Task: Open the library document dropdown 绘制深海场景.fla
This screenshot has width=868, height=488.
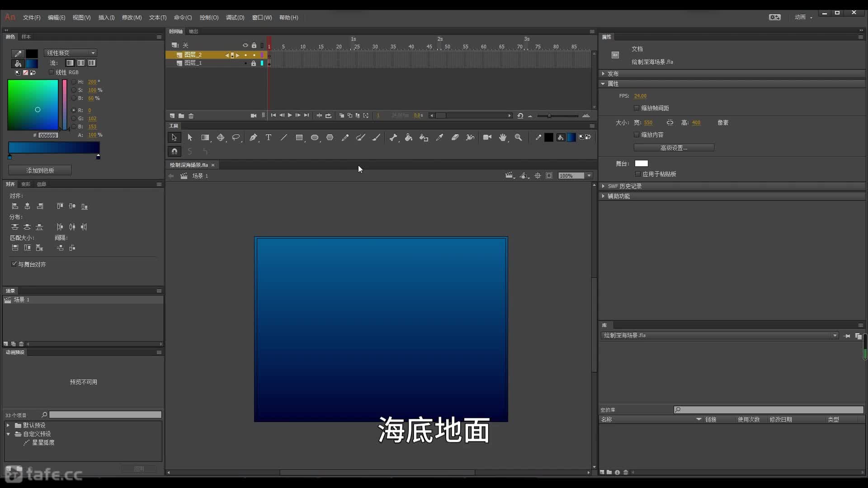Action: pyautogui.click(x=719, y=336)
